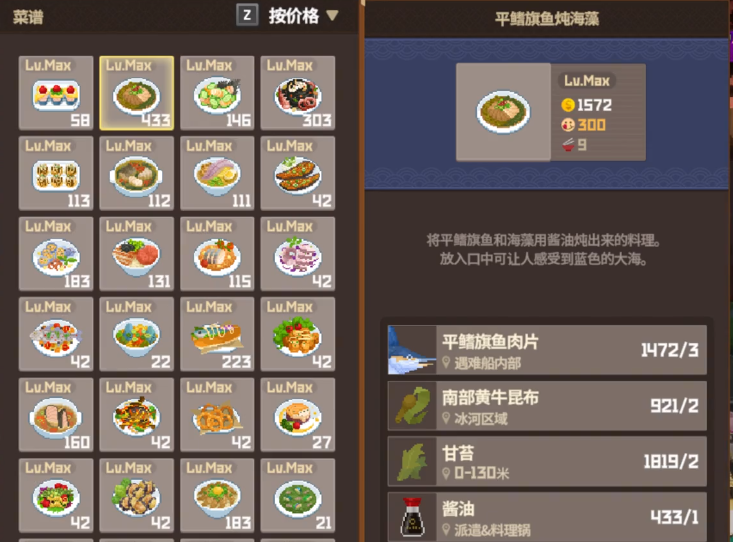Select the fried rings dish with count 42
The height and width of the screenshot is (542, 733).
217,415
